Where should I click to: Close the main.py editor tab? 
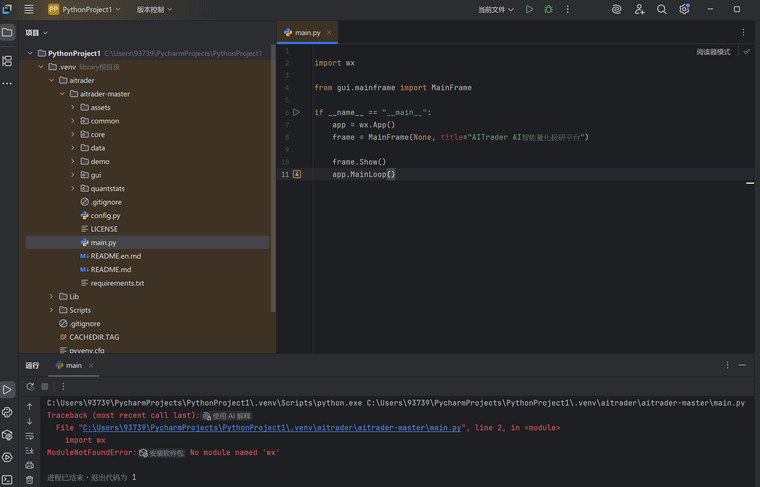click(x=329, y=32)
